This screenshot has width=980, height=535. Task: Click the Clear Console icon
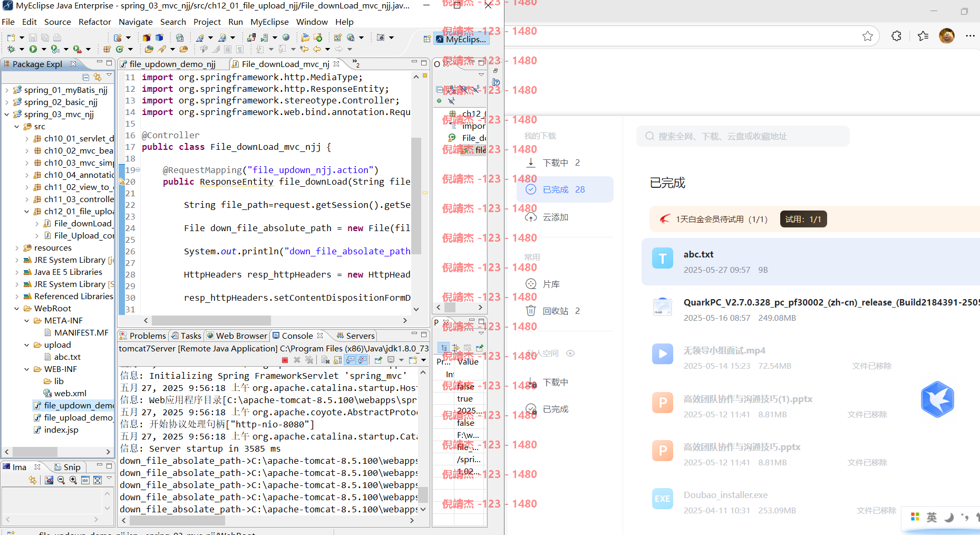tap(325, 360)
